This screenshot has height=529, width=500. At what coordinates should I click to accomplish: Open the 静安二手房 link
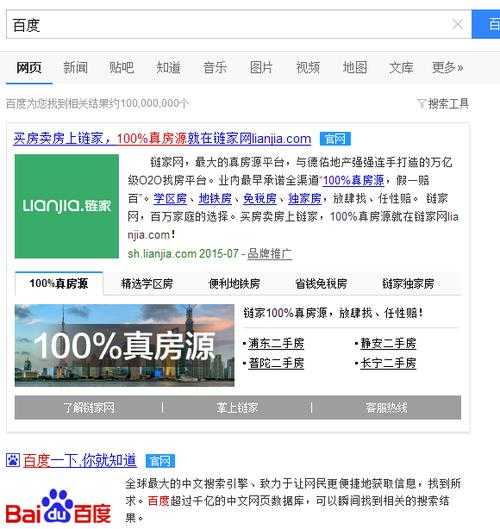tap(388, 343)
